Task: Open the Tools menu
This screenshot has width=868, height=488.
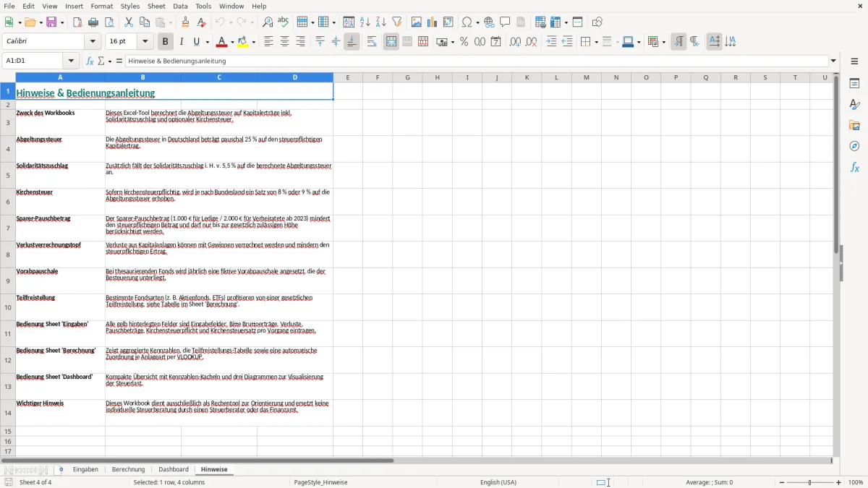Action: 203,6
